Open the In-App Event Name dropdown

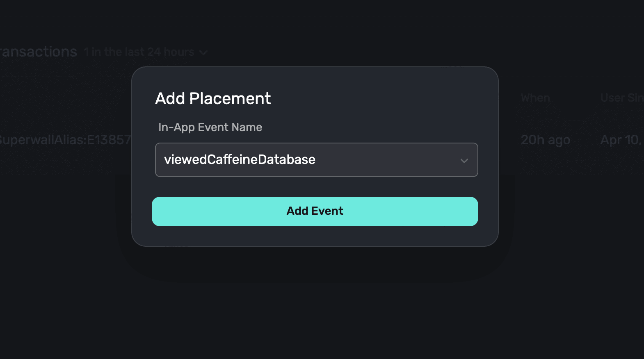tap(316, 160)
